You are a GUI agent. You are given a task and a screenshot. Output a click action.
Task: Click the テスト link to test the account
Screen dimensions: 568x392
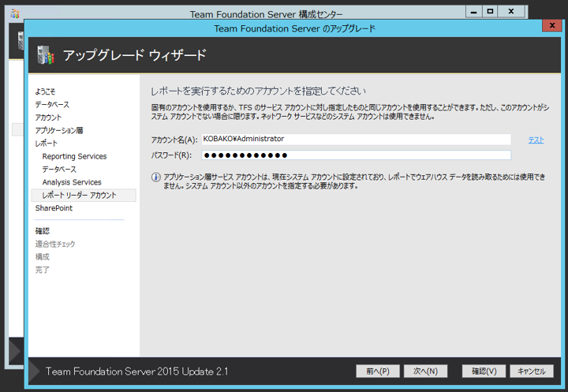[536, 140]
